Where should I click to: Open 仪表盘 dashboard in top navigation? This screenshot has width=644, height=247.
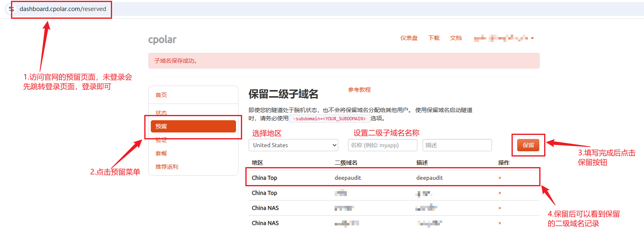point(408,38)
